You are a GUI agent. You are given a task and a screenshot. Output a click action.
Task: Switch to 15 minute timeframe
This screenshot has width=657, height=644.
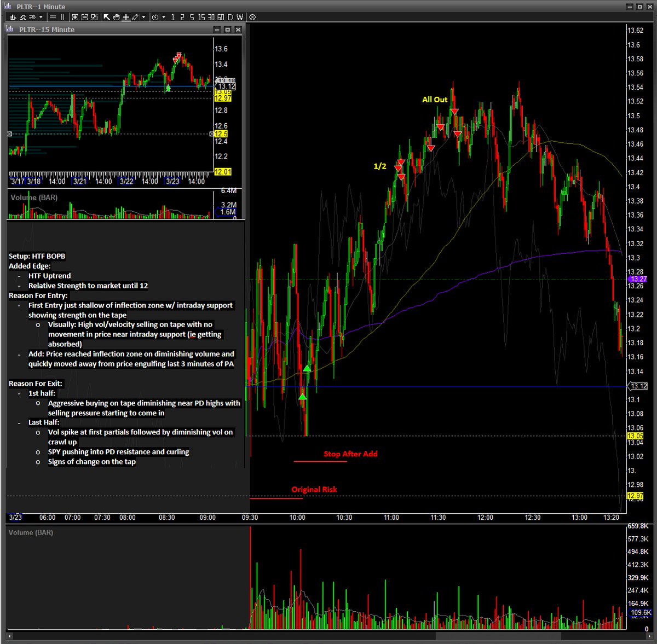coord(201,17)
